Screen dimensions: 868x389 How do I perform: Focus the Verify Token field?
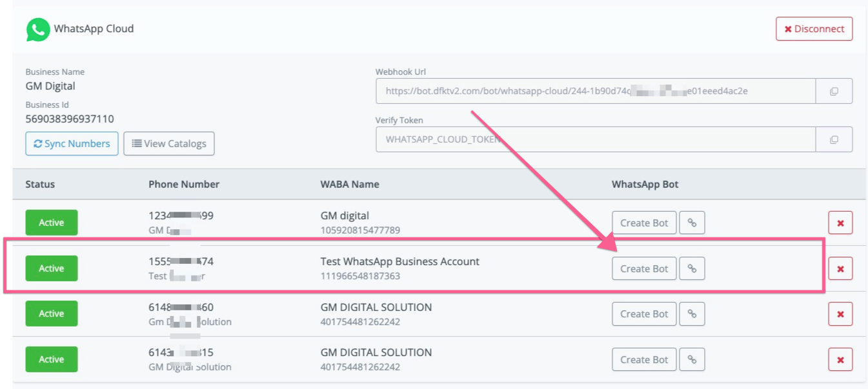[596, 139]
